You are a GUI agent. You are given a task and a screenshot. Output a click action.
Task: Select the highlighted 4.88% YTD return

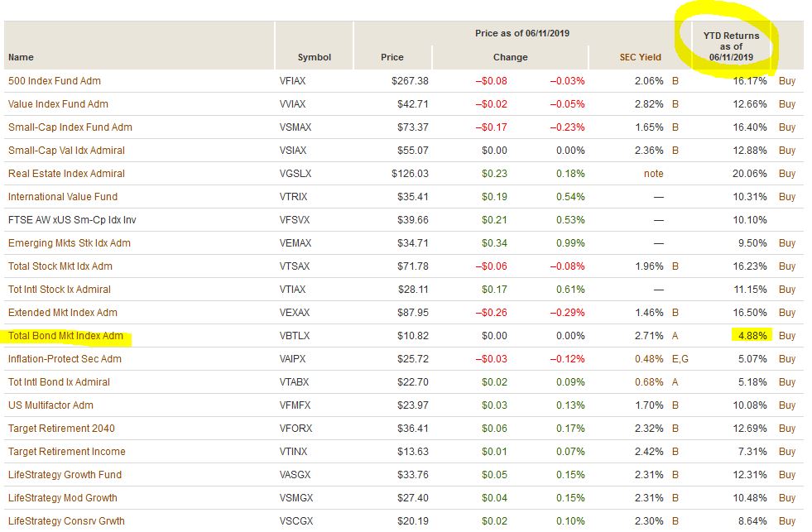tap(752, 335)
